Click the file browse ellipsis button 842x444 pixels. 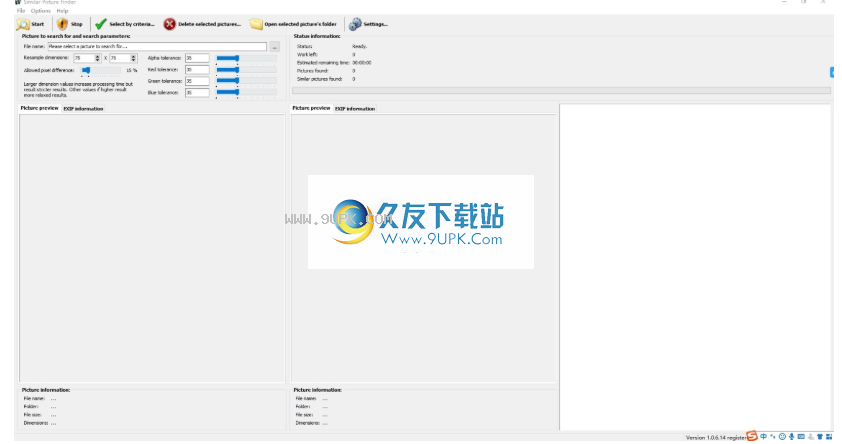click(x=274, y=47)
